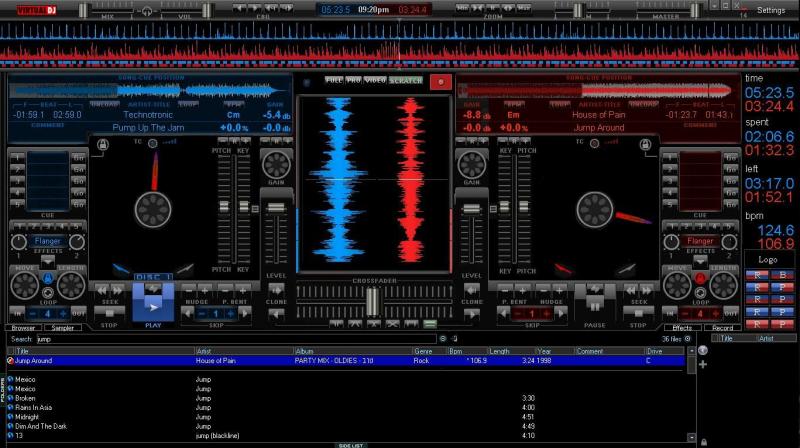
Task: Click the red record button near SCRATCH
Action: (x=440, y=82)
